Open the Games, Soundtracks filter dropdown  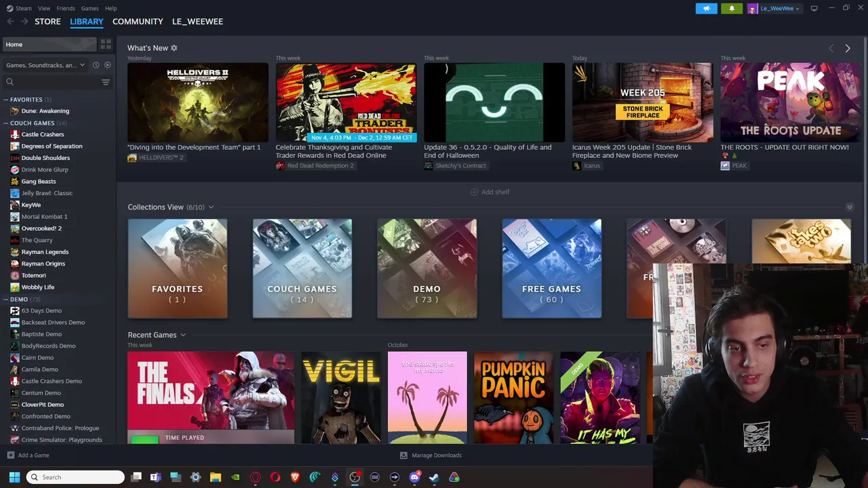coord(45,65)
